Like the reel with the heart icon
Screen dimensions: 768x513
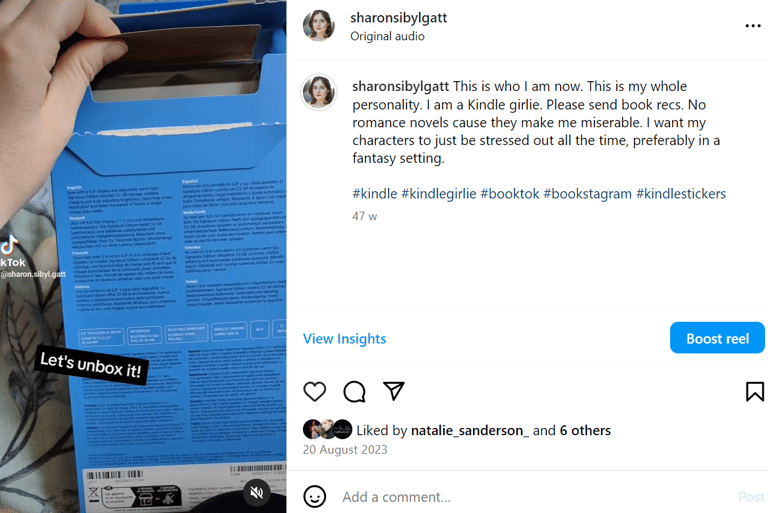[314, 391]
